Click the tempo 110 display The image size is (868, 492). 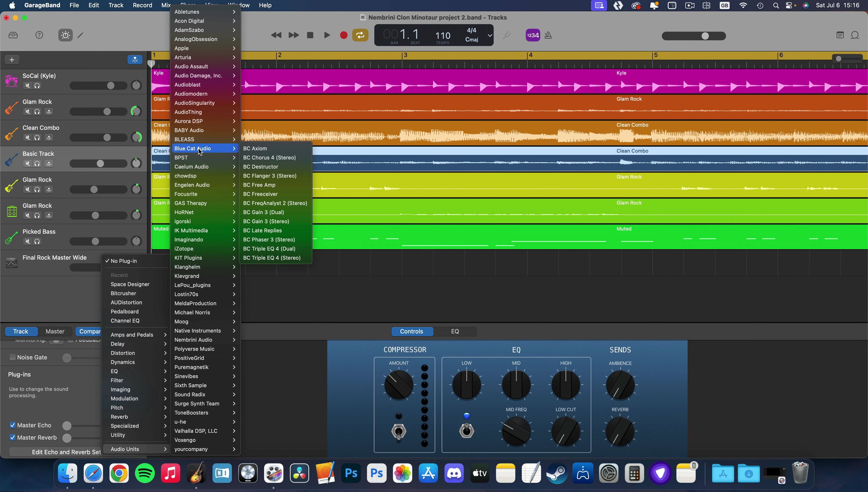(443, 35)
